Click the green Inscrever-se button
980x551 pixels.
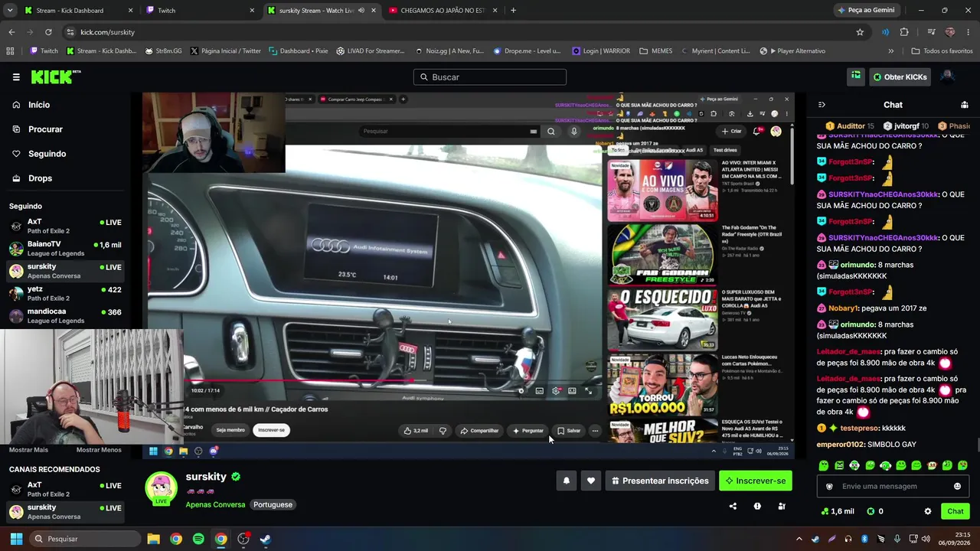click(x=756, y=481)
